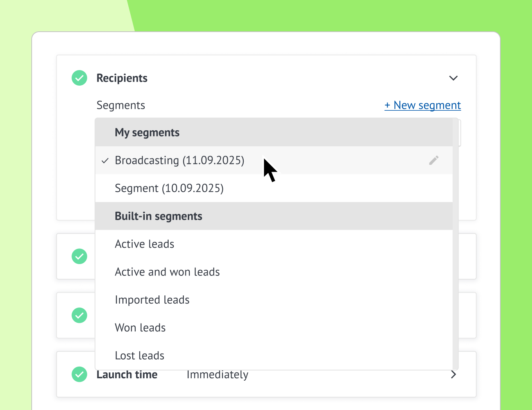
Task: Select the Active leads segment
Action: coord(144,244)
